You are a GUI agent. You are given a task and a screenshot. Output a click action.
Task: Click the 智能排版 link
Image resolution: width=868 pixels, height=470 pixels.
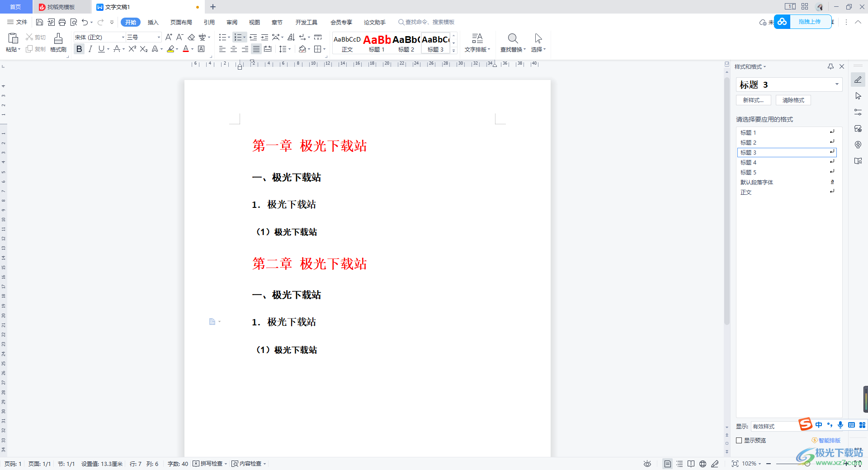click(826, 440)
